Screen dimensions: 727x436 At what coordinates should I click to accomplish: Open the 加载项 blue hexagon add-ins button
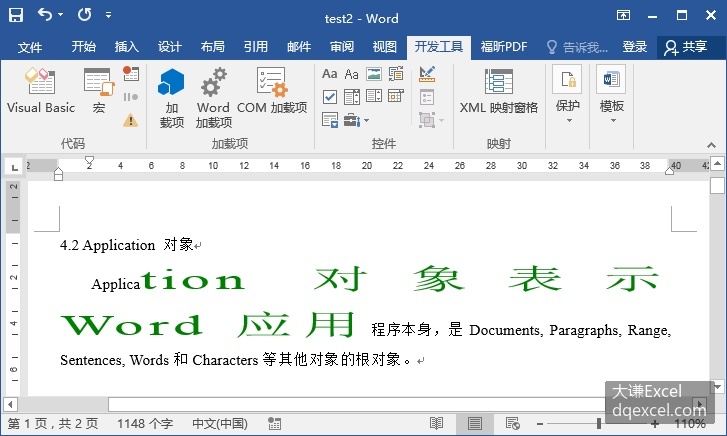tap(172, 98)
